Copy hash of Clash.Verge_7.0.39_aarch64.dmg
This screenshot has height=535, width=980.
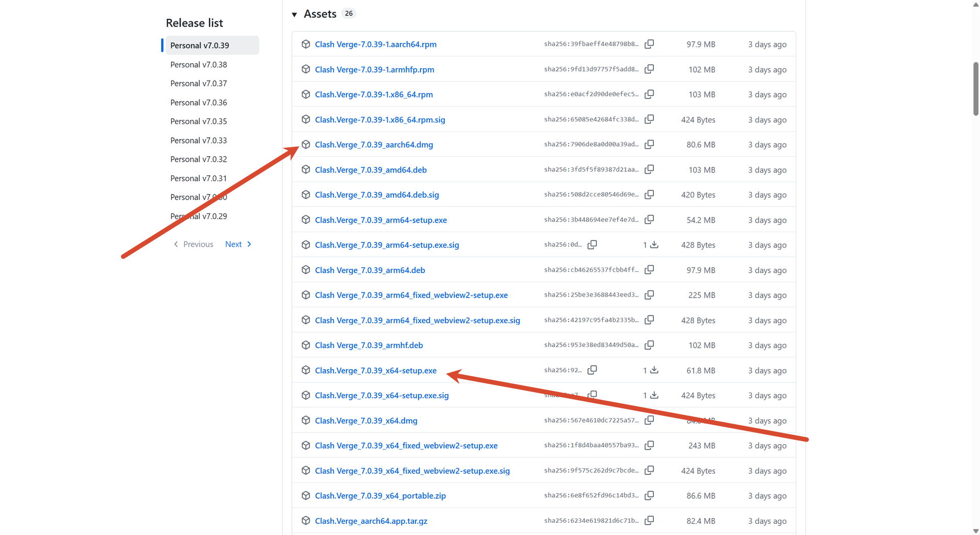pyautogui.click(x=649, y=144)
